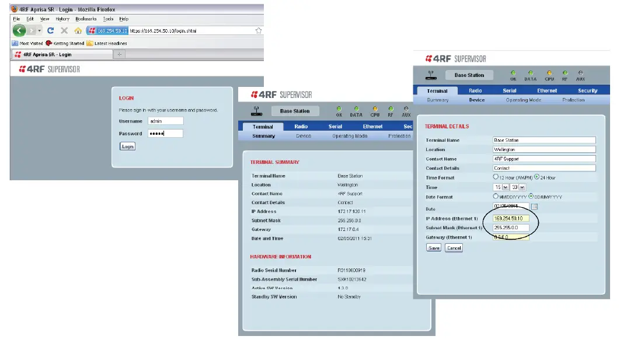
Task: Select the 12 Hour (AM/PM) time format
Action: click(x=496, y=177)
